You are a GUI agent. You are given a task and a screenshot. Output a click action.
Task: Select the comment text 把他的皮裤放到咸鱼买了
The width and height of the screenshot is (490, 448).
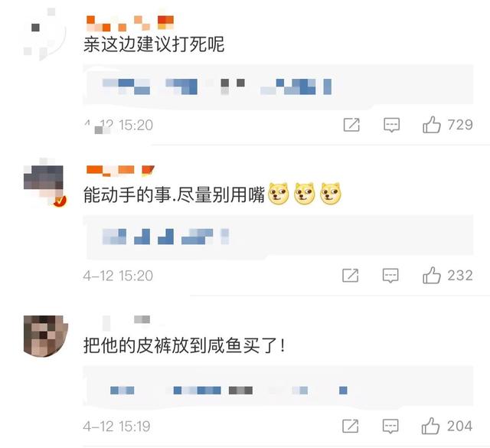click(185, 345)
